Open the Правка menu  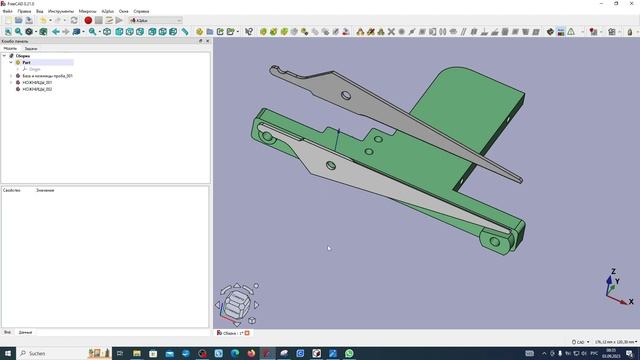point(24,11)
